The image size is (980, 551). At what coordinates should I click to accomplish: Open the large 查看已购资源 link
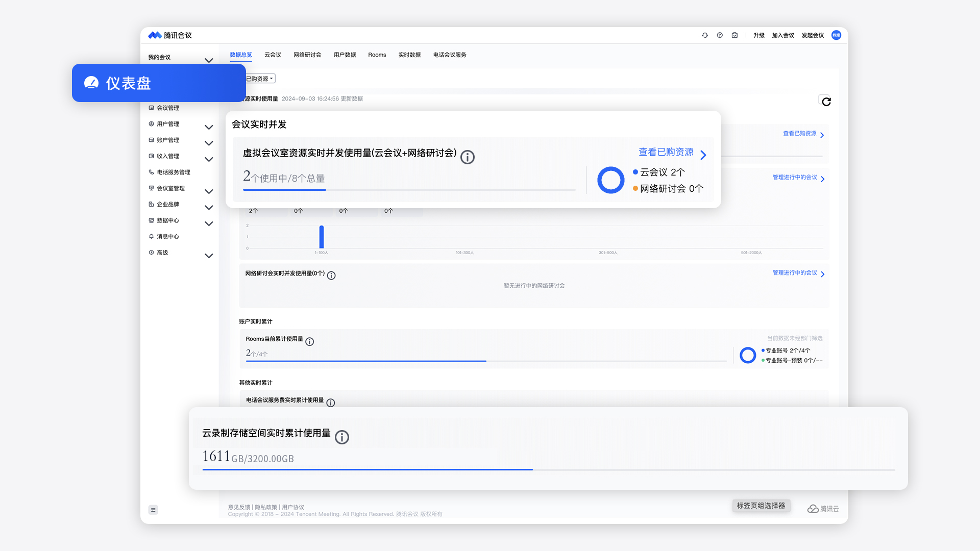click(672, 153)
